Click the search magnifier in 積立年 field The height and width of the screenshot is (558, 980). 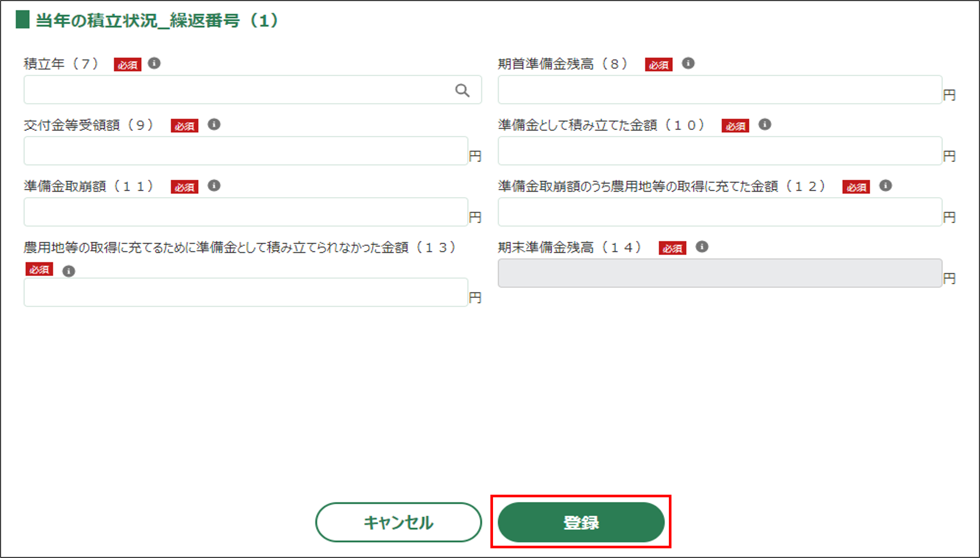click(462, 91)
